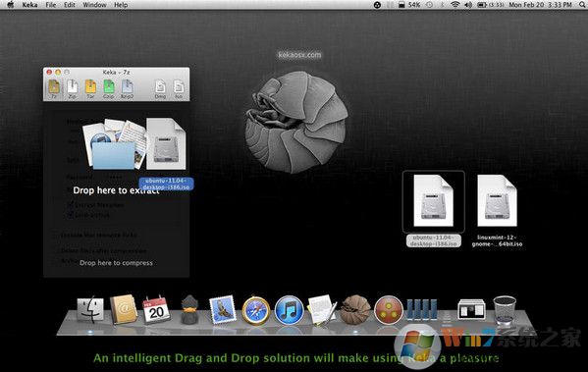Select ubuntu-11.04-desktop-i386.iso file on desktop
The height and width of the screenshot is (372, 588).
(x=434, y=208)
